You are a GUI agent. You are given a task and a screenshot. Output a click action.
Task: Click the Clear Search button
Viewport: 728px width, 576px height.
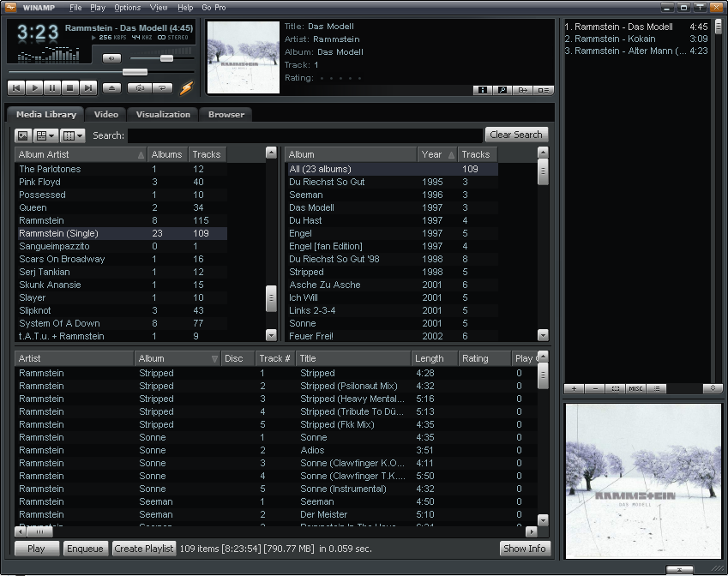[x=516, y=135]
